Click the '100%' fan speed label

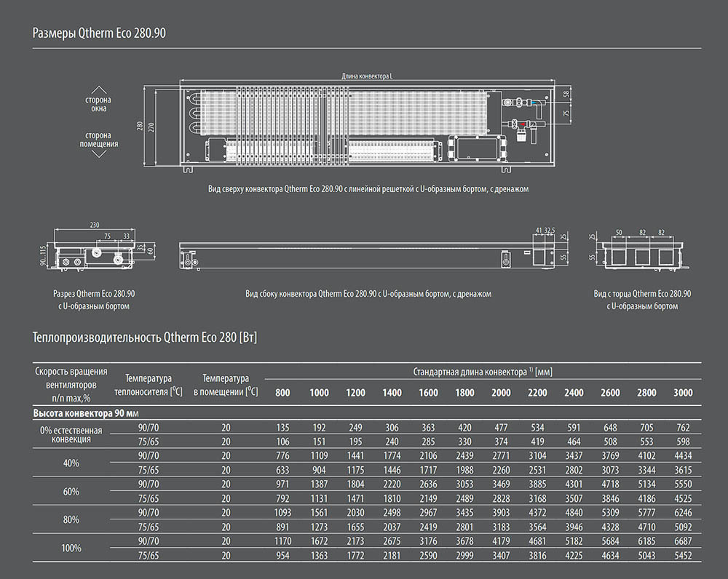click(71, 548)
